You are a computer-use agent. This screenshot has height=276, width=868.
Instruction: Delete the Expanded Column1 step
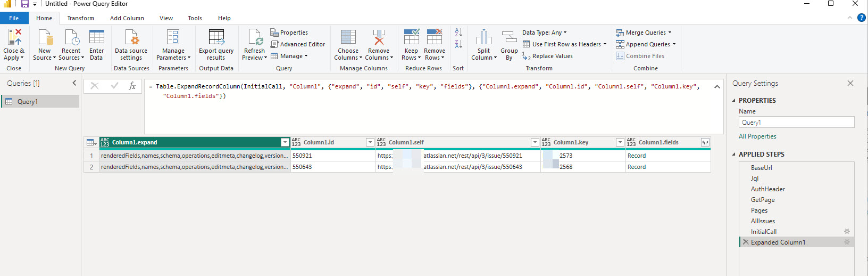click(x=746, y=242)
